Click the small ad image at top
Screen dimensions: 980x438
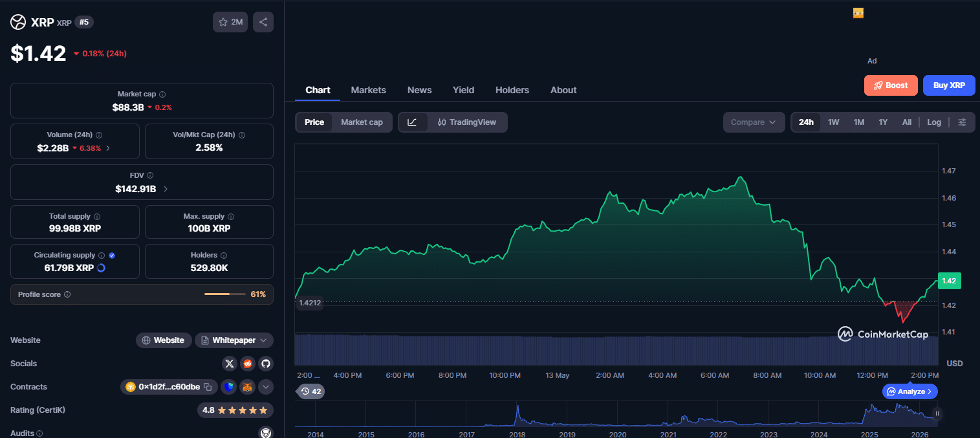pos(858,13)
